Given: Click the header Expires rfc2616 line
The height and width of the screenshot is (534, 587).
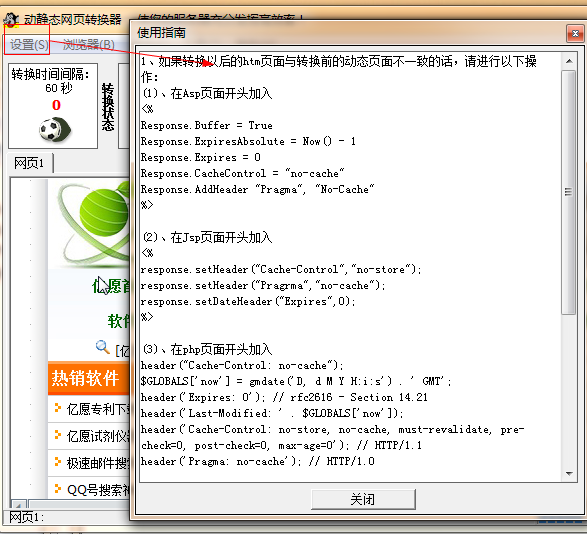Looking at the screenshot, I should [x=284, y=397].
